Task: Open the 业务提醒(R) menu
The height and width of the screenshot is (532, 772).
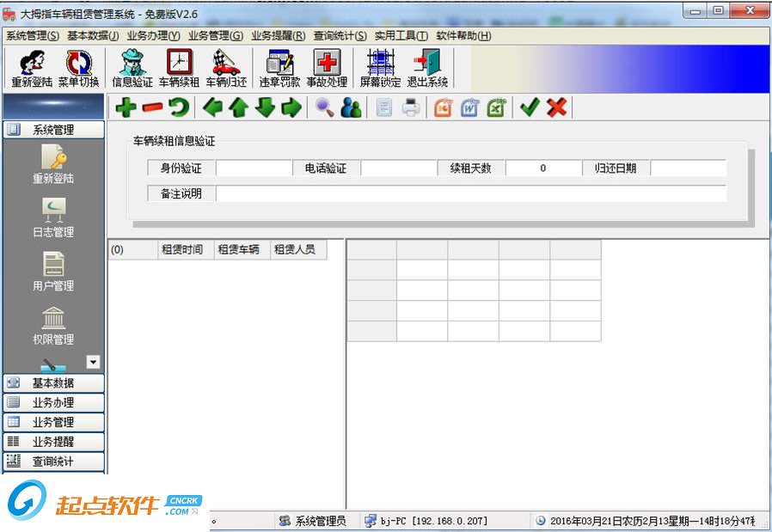Action: pos(279,36)
